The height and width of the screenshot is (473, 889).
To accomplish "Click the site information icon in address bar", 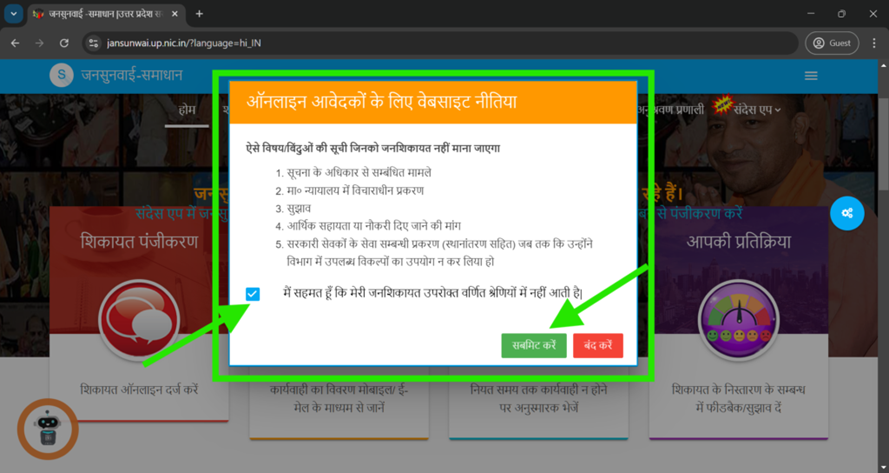I will coord(94,44).
